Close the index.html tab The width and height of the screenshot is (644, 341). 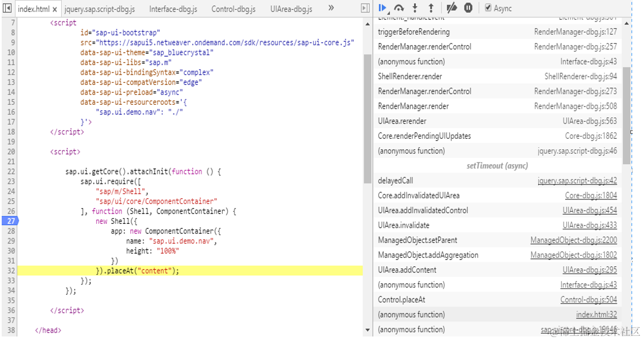pos(54,9)
